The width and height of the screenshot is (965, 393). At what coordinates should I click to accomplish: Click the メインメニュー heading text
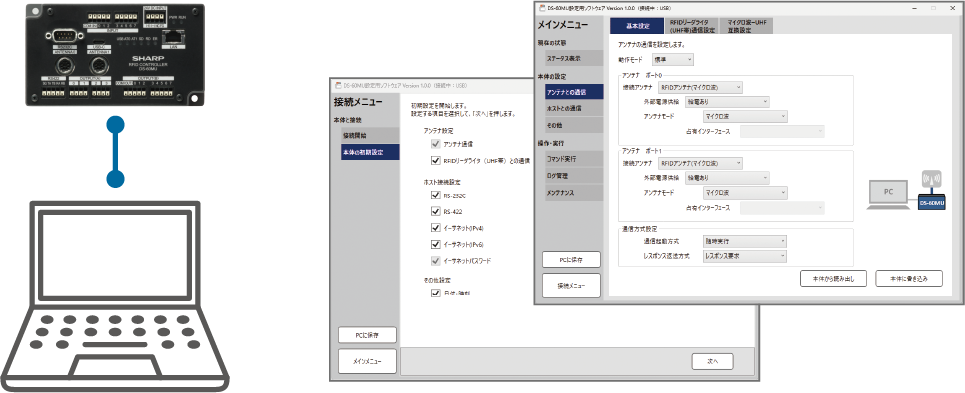pyautogui.click(x=563, y=25)
